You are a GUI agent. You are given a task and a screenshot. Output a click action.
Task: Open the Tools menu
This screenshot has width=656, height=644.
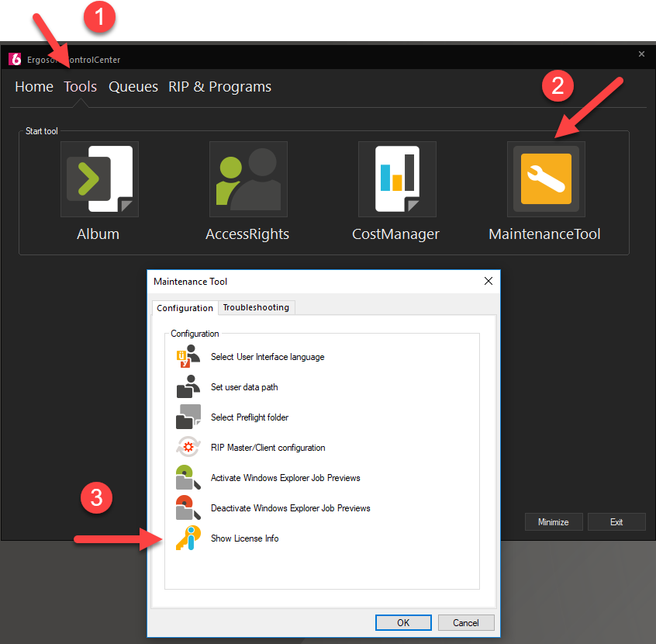click(x=81, y=87)
